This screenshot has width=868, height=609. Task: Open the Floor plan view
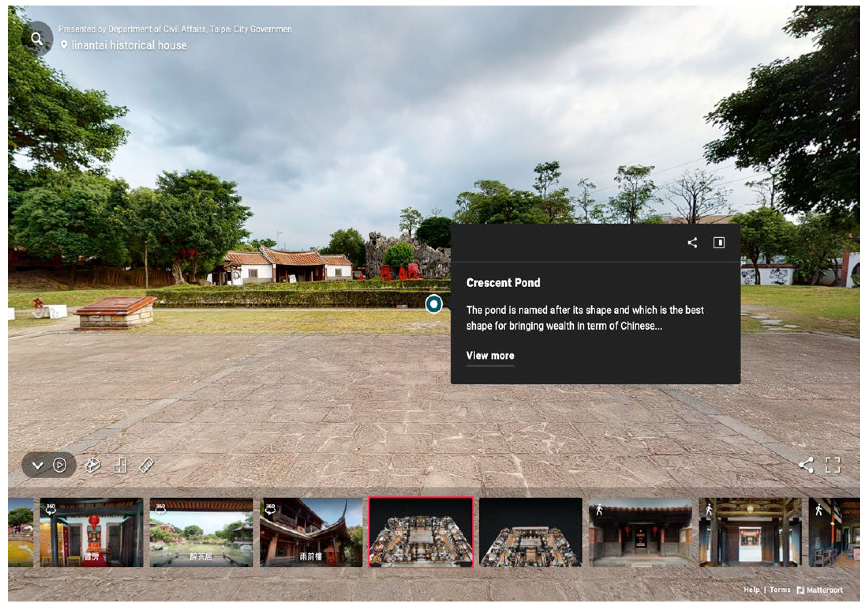click(120, 465)
